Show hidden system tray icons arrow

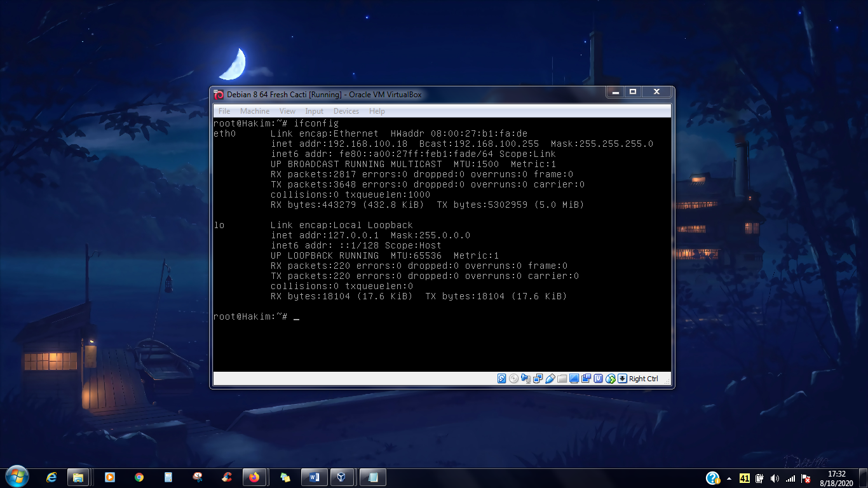point(729,478)
